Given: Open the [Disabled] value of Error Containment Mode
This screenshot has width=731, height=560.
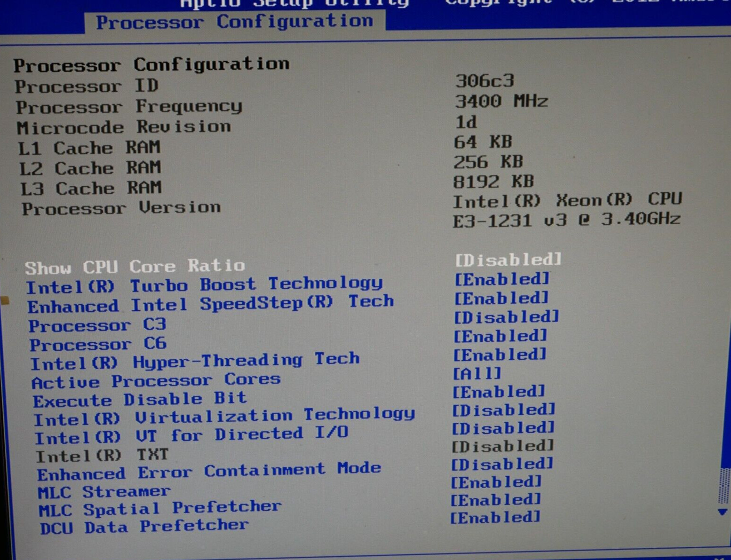Looking at the screenshot, I should [x=502, y=465].
